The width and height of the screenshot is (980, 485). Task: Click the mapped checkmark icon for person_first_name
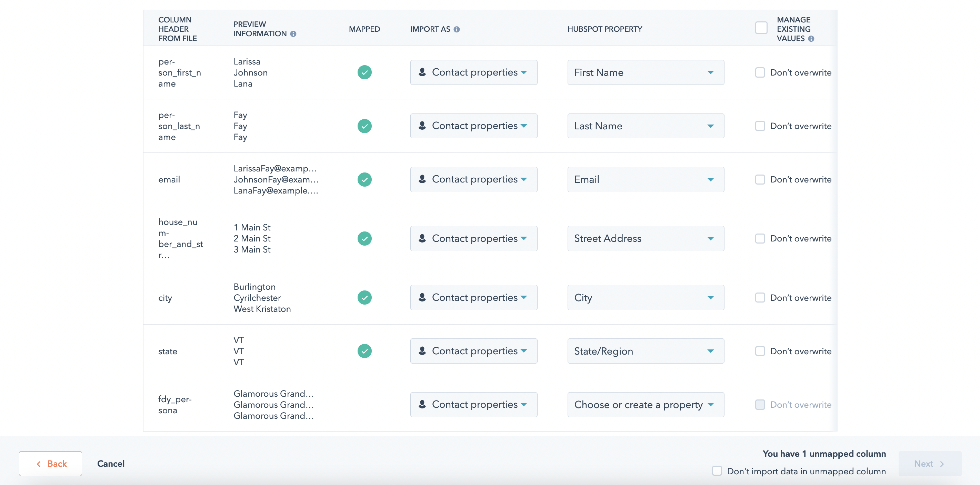364,72
